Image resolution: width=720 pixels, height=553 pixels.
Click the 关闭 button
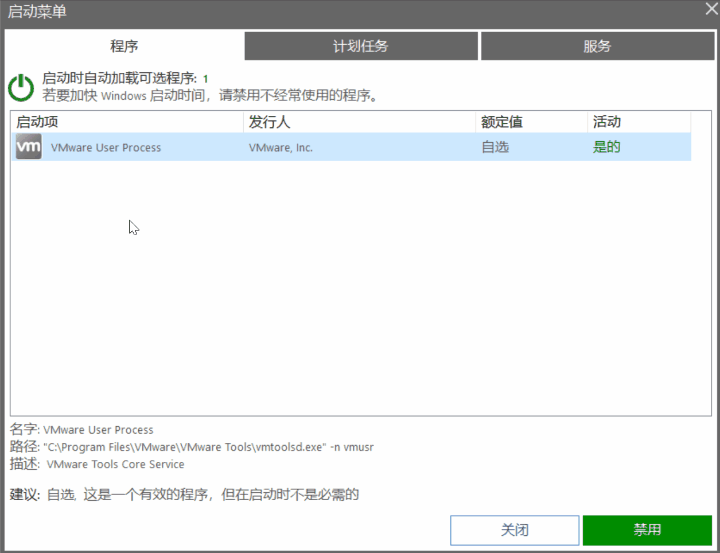tap(515, 530)
